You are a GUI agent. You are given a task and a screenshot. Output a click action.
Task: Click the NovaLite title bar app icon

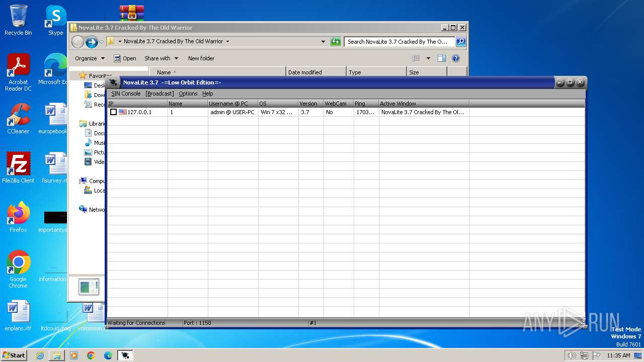(x=114, y=82)
